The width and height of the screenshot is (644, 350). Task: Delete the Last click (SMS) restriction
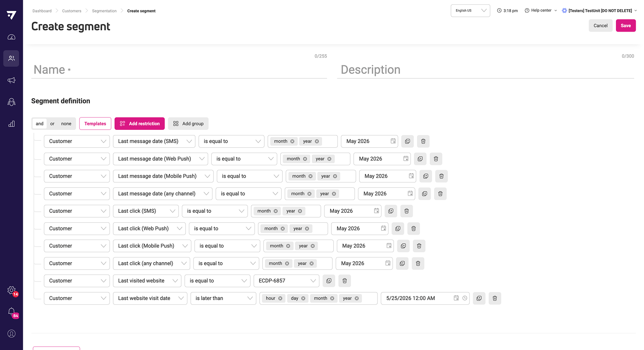(x=407, y=211)
